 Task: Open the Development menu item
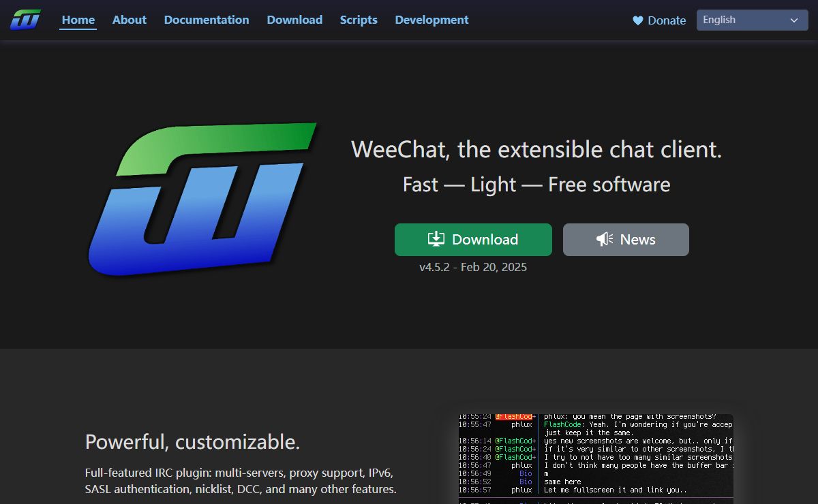(x=431, y=20)
